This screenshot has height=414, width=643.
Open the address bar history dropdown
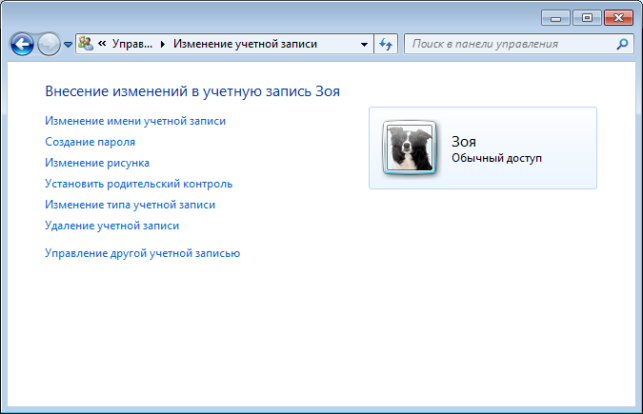click(364, 44)
